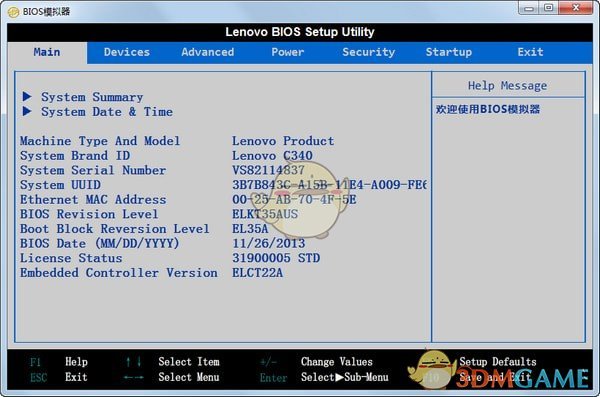The width and height of the screenshot is (600, 397).
Task: Switch to the Devices tab
Action: (x=127, y=52)
